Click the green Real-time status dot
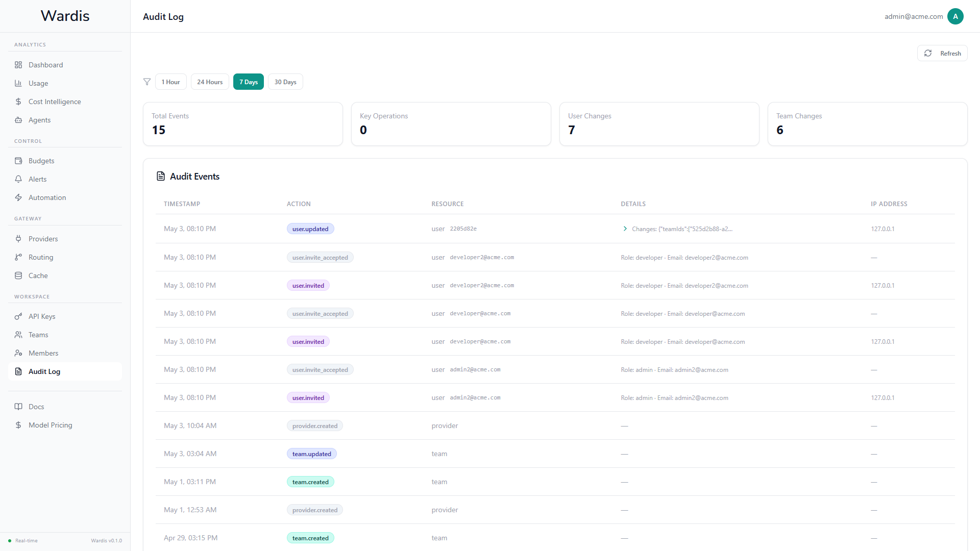The image size is (980, 551). click(x=10, y=541)
